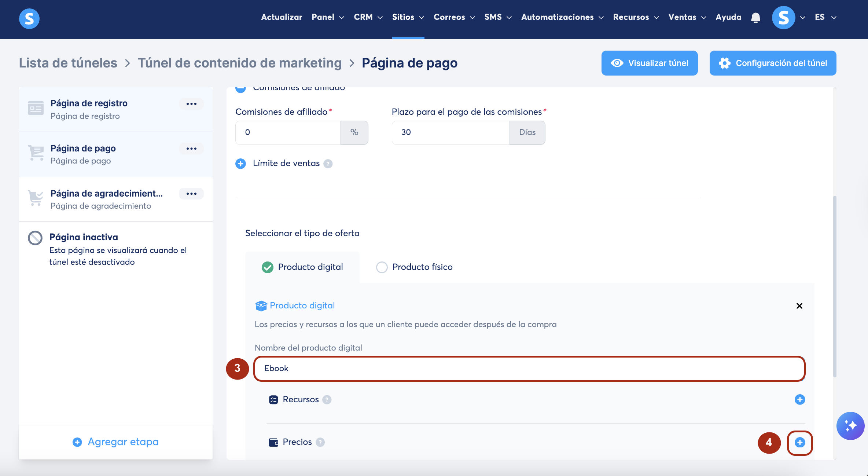Screen dimensions: 868x476
Task: Enable the Límite de ventas toggle
Action: [x=240, y=164]
